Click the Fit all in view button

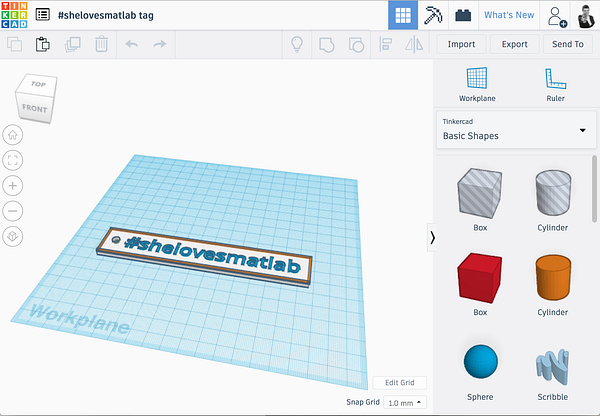point(13,160)
